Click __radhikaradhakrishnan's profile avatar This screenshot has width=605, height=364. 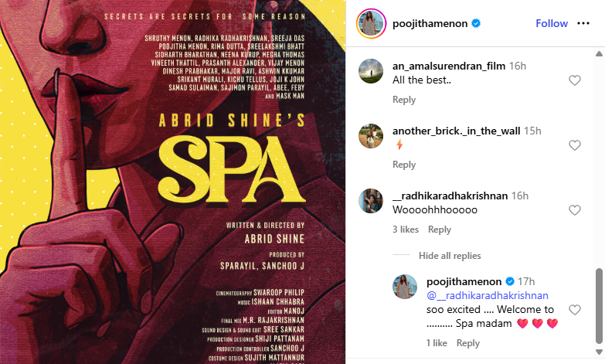pos(371,201)
